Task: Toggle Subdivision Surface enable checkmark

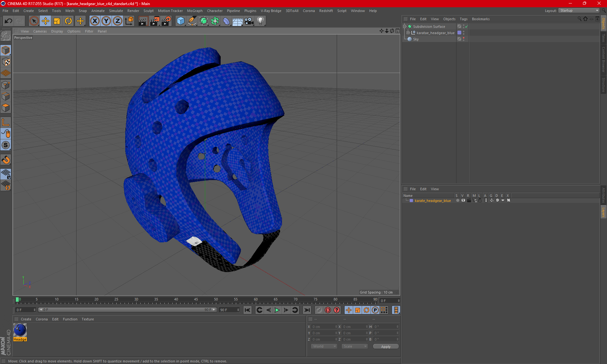Action: tap(467, 27)
